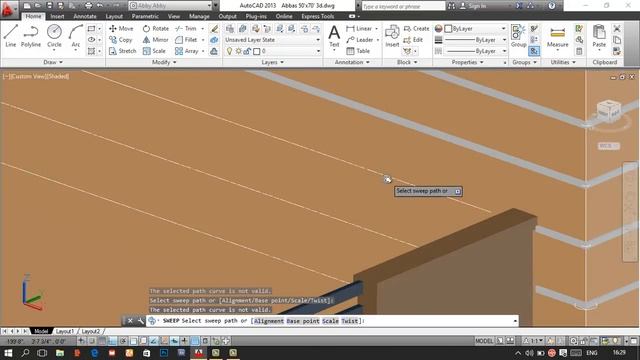Click the Plot printer icon in quick access toolbar
640x360 pixels.
[88, 6]
